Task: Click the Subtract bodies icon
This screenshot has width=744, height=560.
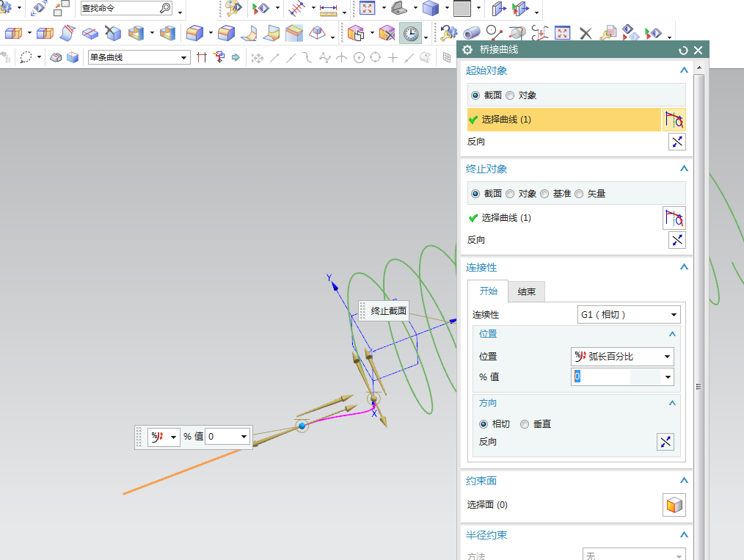Action: coord(45,33)
